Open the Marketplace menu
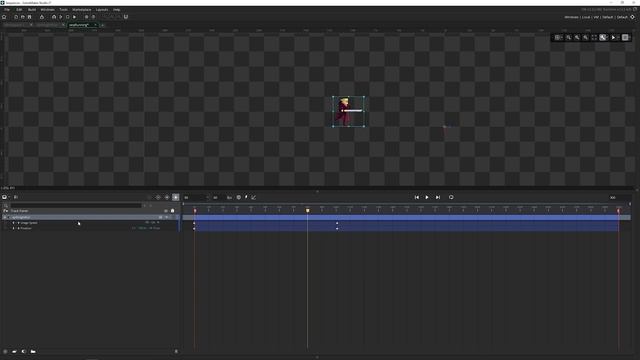The width and height of the screenshot is (640, 360). pyautogui.click(x=82, y=9)
